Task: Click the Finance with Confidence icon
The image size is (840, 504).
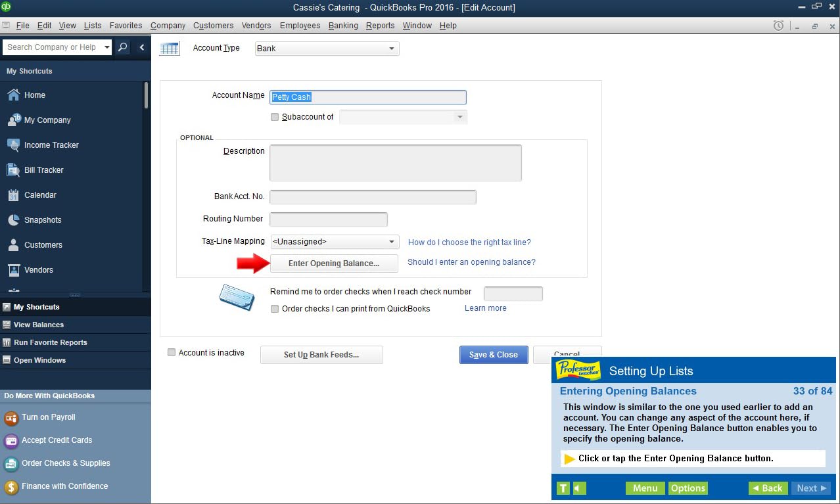Action: 11,487
